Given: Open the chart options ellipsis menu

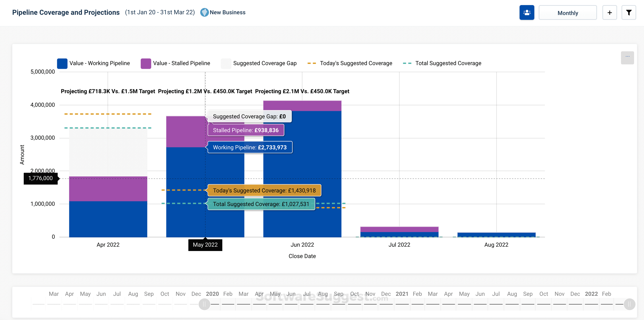Looking at the screenshot, I should pos(627,57).
